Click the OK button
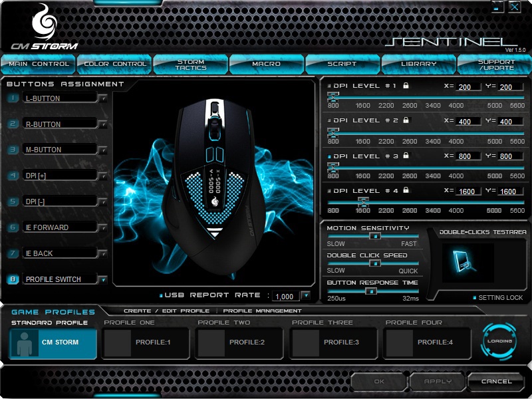 click(x=378, y=382)
